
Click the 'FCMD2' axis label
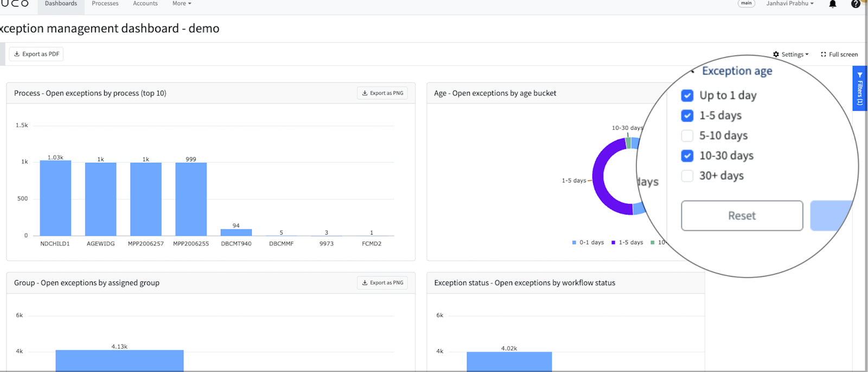pyautogui.click(x=372, y=244)
